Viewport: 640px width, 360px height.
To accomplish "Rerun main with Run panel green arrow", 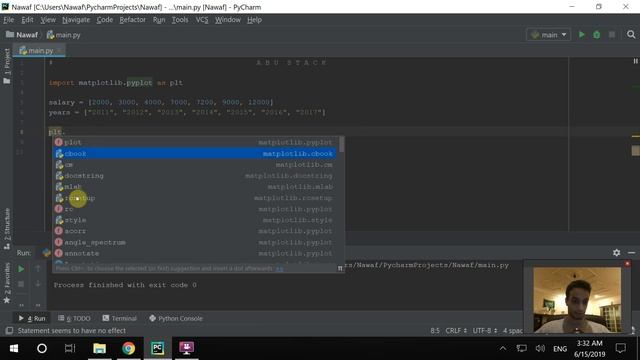I will 21,269.
